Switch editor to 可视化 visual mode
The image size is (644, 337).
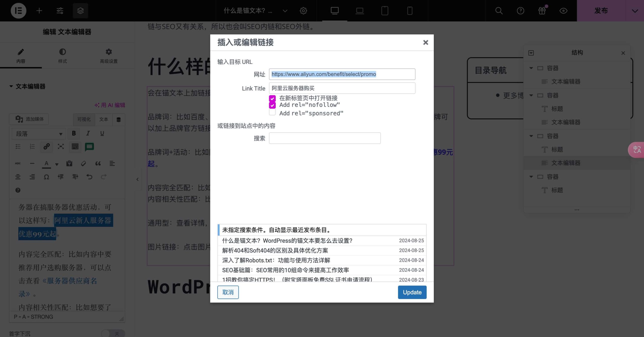[x=84, y=119]
